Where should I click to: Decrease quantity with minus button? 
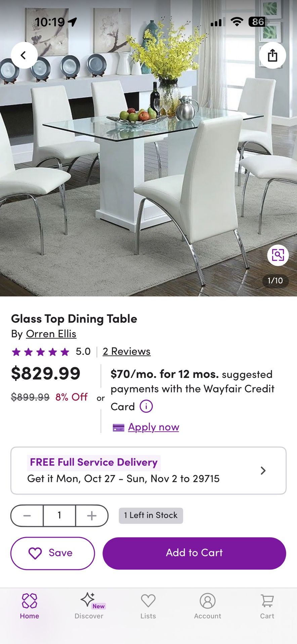[x=27, y=516]
